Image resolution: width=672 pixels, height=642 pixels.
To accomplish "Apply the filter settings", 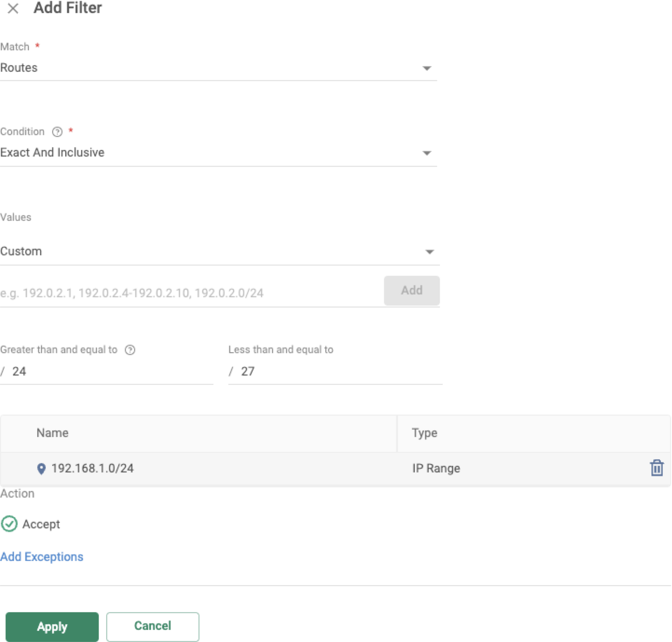I will tap(52, 627).
